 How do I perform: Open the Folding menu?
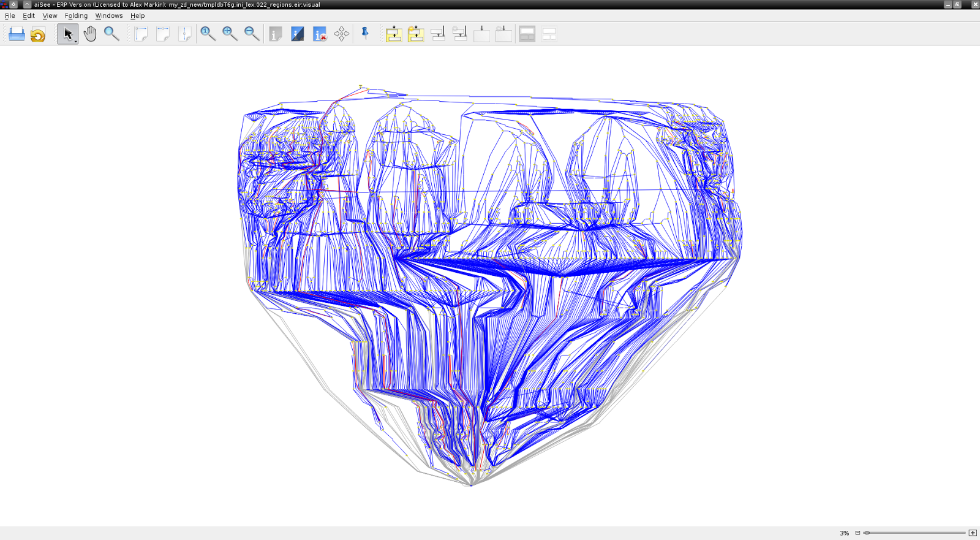coord(76,16)
